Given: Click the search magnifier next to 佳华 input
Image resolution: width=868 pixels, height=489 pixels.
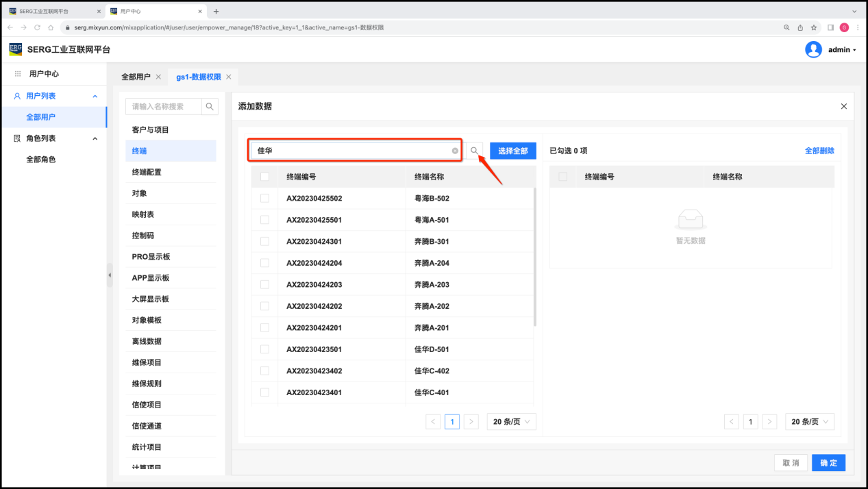Looking at the screenshot, I should pos(474,151).
